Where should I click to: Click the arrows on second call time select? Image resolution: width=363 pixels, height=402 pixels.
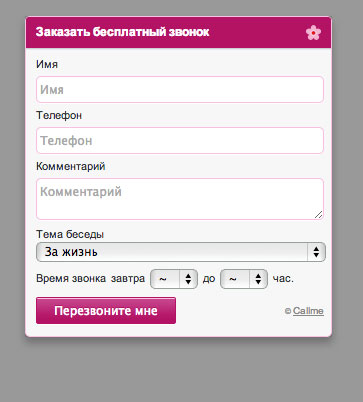pos(258,279)
